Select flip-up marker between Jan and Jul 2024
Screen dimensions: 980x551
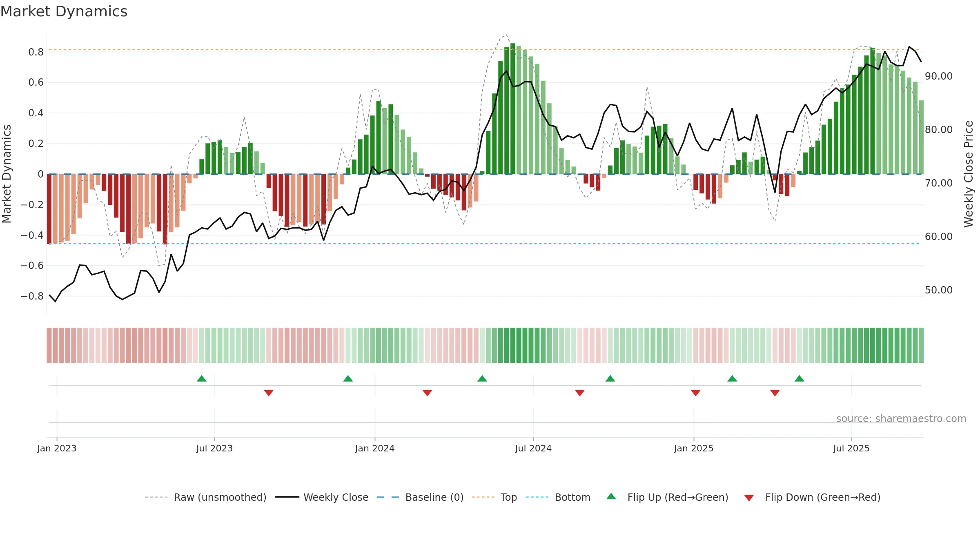(482, 378)
